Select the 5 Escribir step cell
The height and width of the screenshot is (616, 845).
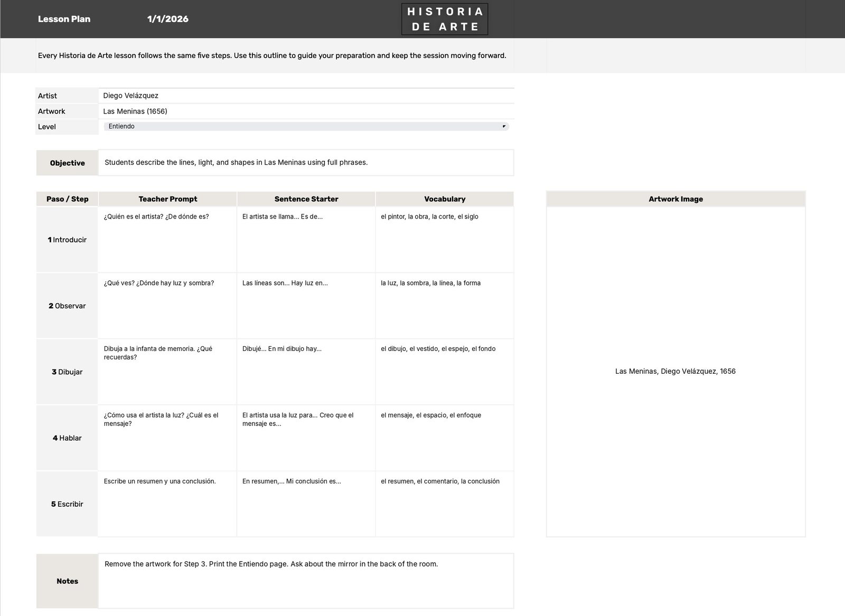67,504
